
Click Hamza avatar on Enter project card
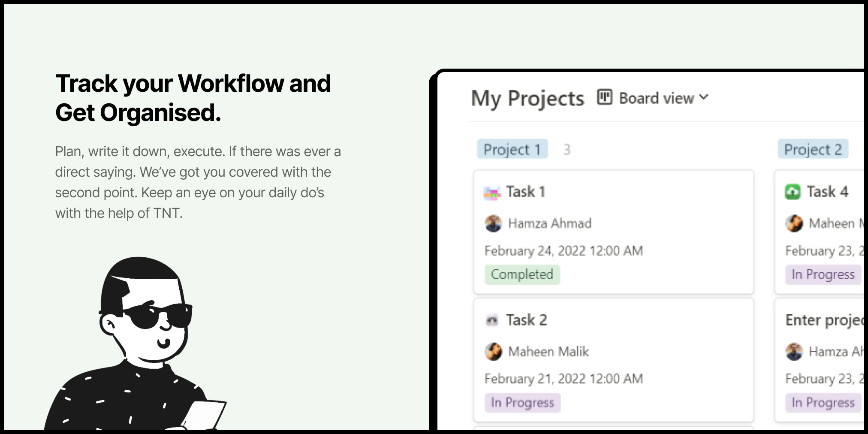[794, 352]
